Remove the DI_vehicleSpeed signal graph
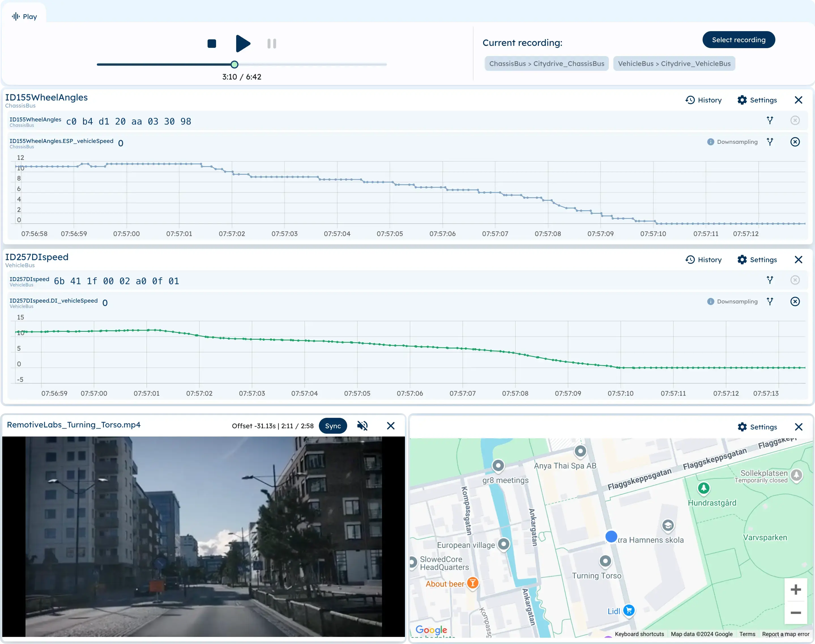 click(x=795, y=302)
